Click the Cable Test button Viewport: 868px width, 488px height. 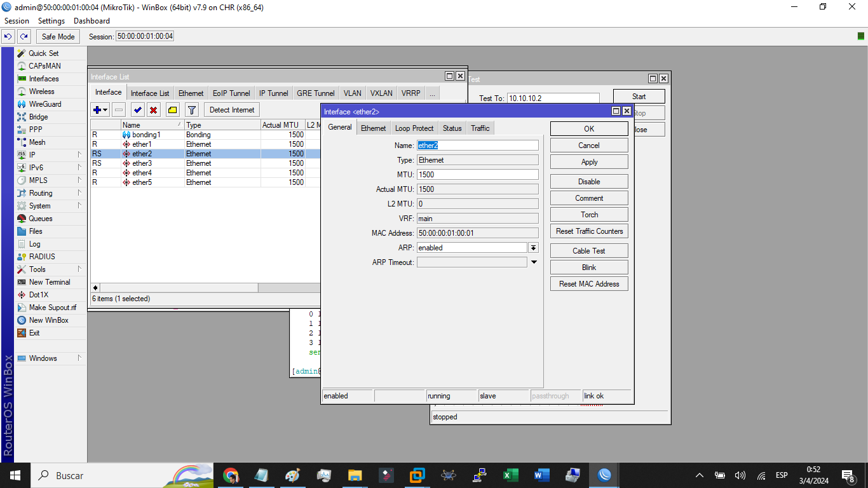point(589,251)
